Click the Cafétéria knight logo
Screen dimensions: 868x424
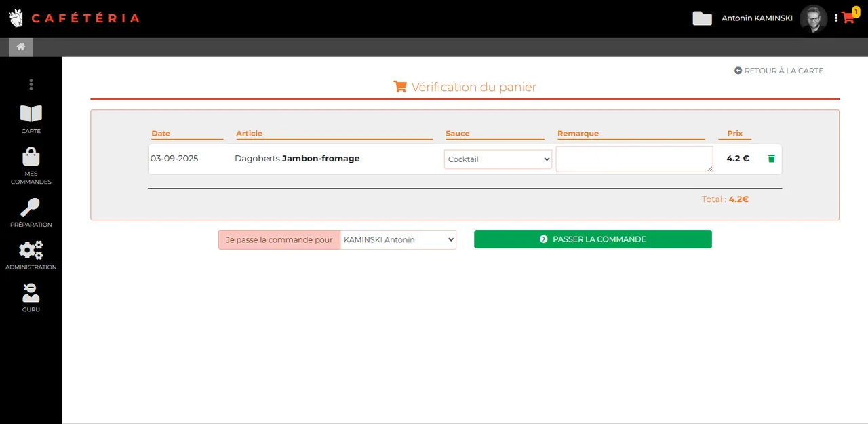coord(16,18)
